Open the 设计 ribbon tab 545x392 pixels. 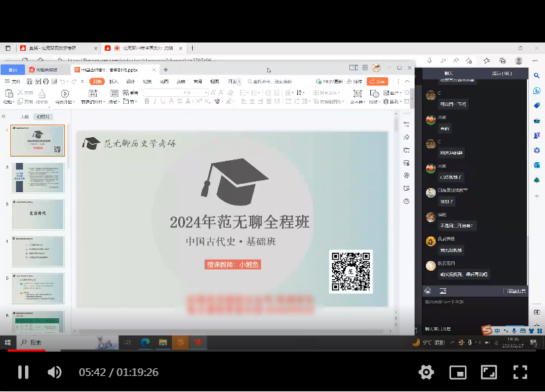click(130, 81)
